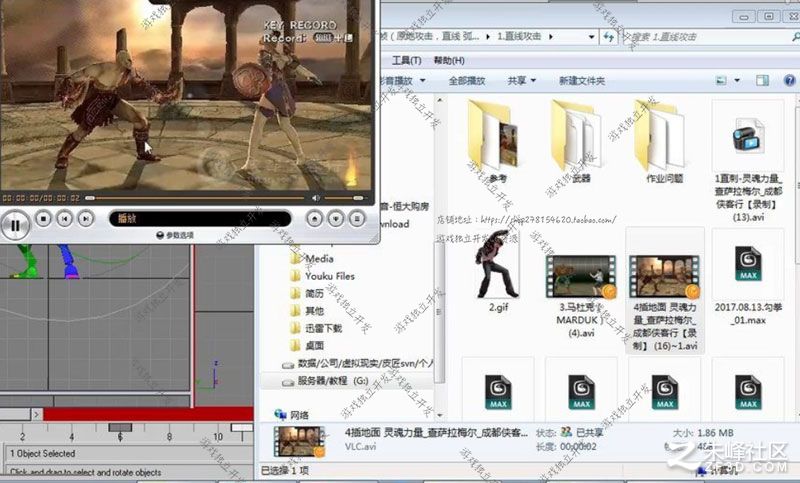The width and height of the screenshot is (800, 483).
Task: Click 新建文件夹 in the Explorer toolbar
Action: (x=582, y=81)
